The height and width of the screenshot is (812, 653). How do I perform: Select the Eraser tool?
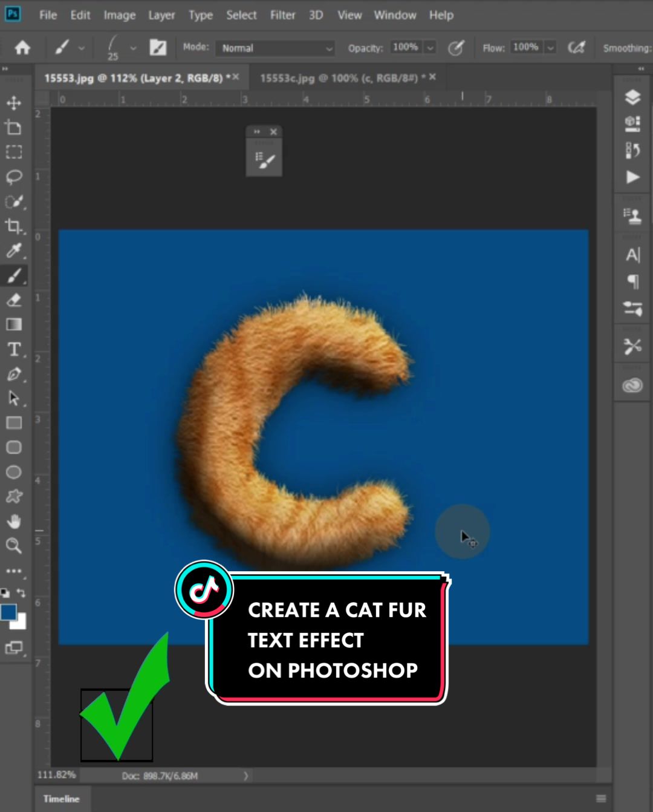tap(14, 300)
